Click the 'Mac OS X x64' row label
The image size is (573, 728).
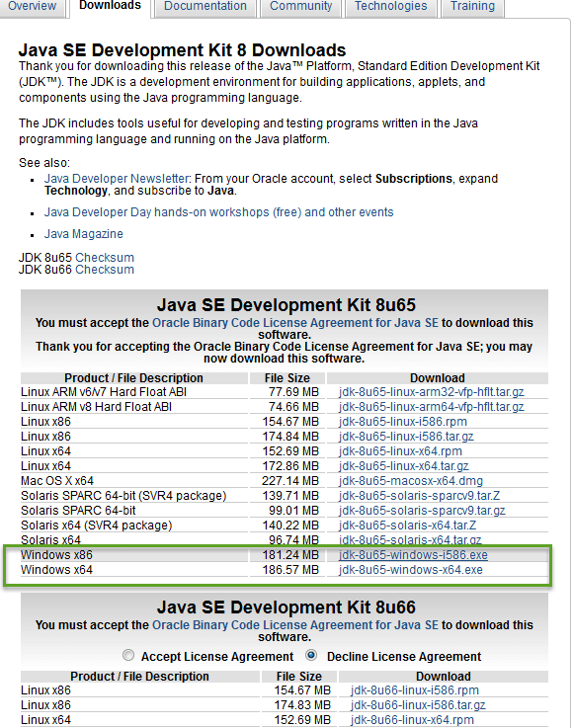click(57, 481)
